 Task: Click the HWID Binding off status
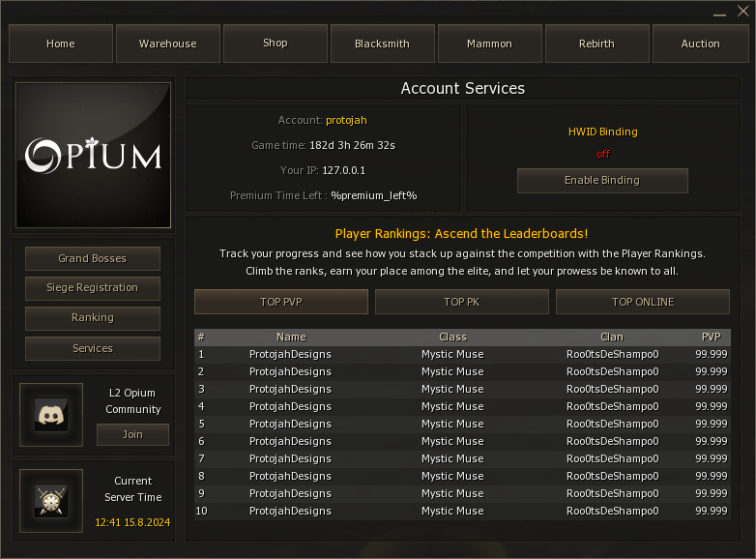603,155
